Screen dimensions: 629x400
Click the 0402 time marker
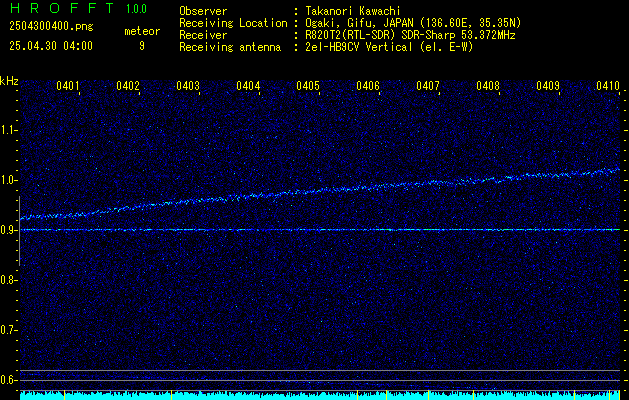point(128,86)
